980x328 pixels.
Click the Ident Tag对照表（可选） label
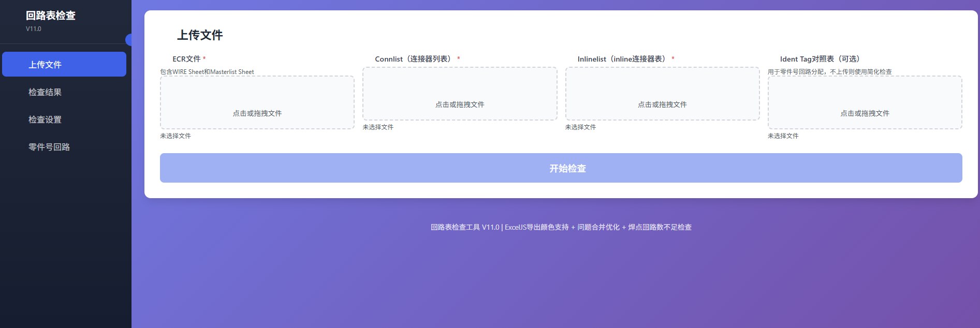point(822,59)
